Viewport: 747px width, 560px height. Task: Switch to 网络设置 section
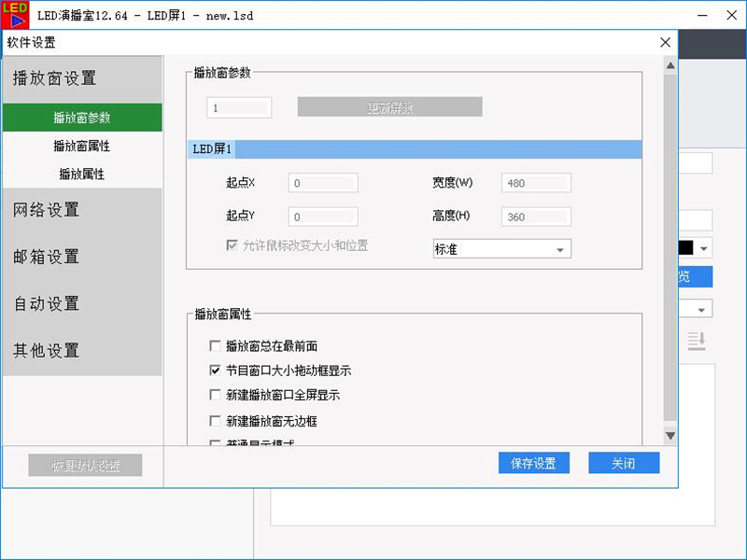[x=47, y=210]
